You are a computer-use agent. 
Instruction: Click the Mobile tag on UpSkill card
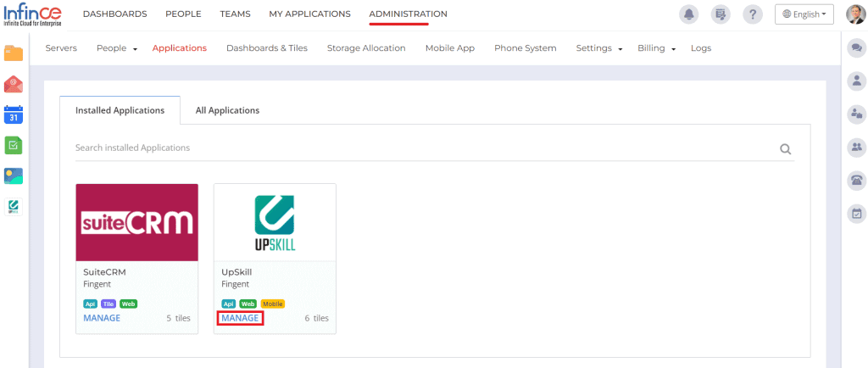pos(272,304)
